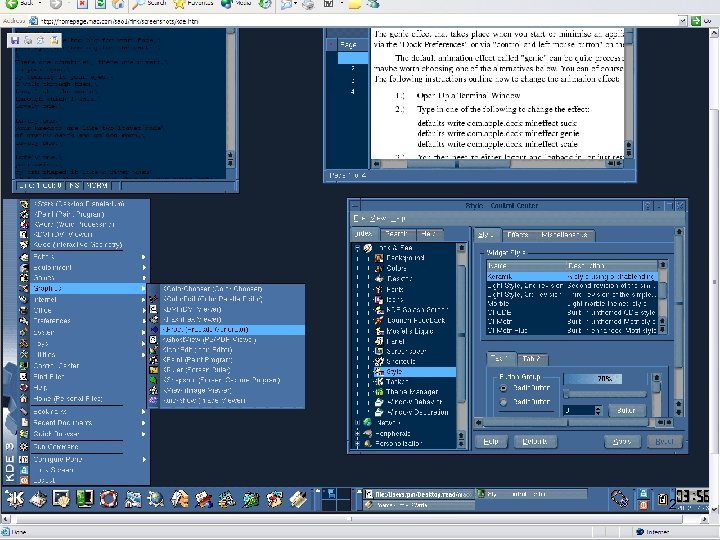Select Launch Feedback in the tree
The image size is (720, 540).
416,320
